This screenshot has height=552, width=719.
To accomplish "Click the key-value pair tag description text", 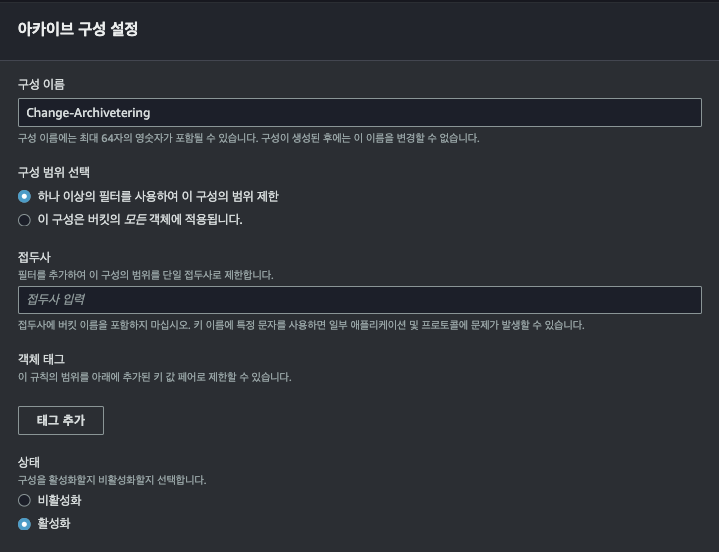I will click(x=155, y=377).
